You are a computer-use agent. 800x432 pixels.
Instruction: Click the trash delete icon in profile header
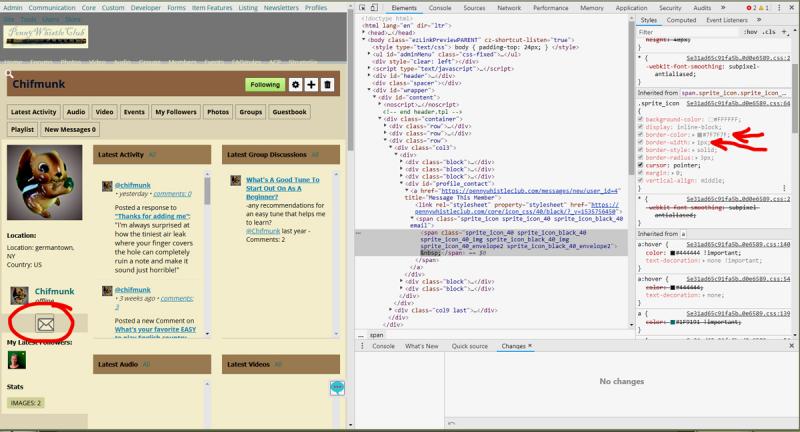coord(327,85)
